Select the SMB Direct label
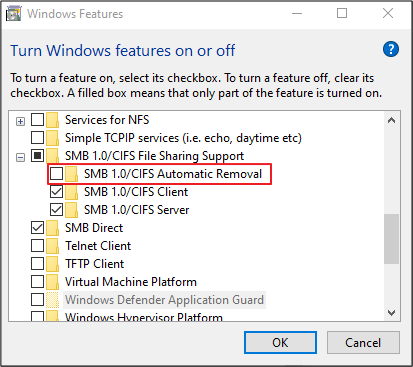 [94, 228]
